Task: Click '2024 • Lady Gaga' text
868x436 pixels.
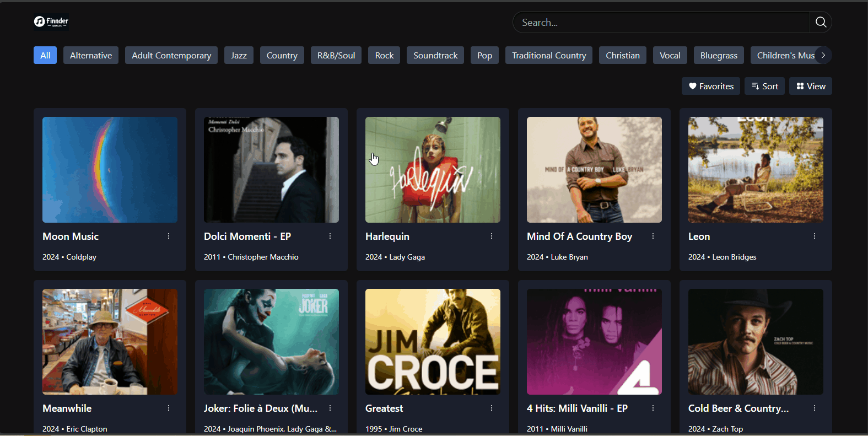Action: click(395, 257)
